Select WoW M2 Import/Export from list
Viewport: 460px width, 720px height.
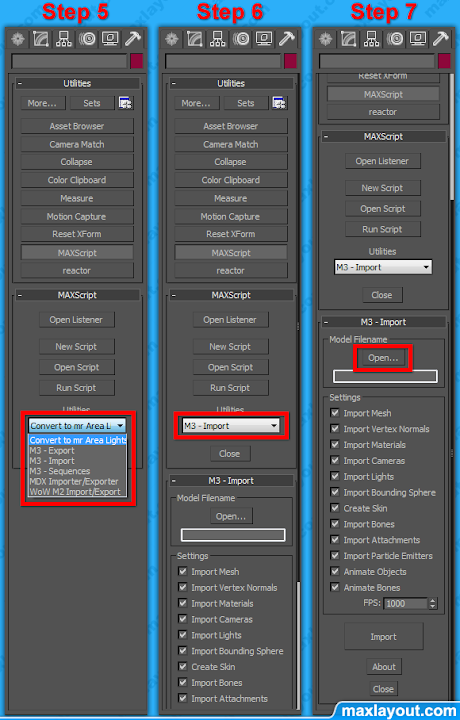tap(77, 491)
